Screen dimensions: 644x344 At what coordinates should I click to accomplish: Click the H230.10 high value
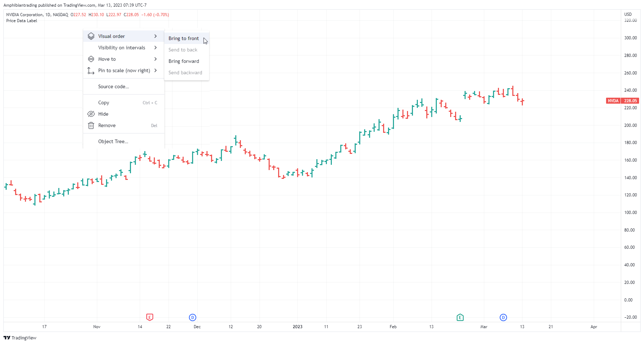[x=96, y=15]
